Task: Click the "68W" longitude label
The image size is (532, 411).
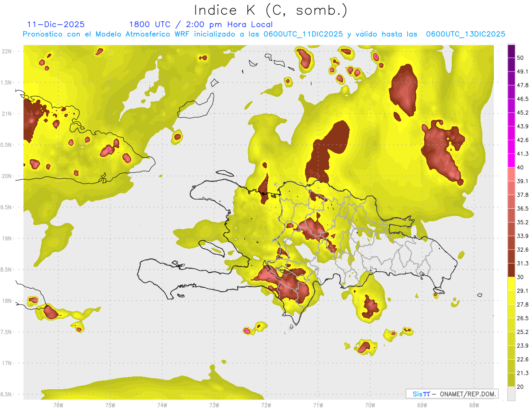Action: click(473, 406)
